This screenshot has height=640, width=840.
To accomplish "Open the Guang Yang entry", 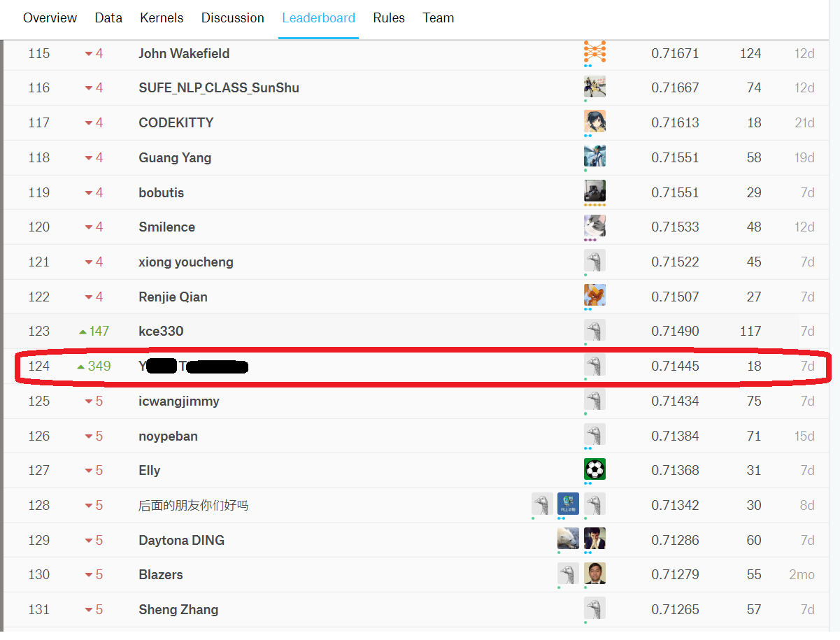I will tap(175, 157).
